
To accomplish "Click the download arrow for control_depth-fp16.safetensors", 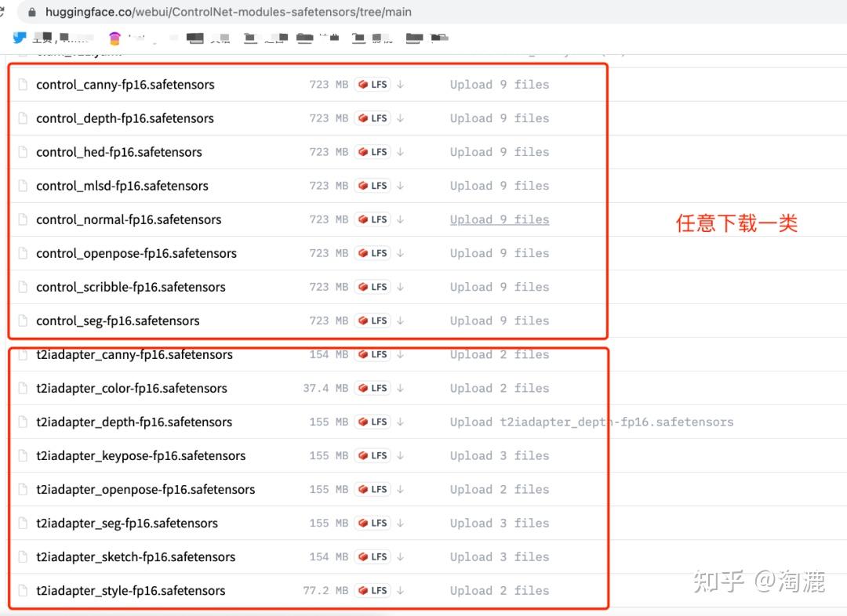I will (401, 118).
